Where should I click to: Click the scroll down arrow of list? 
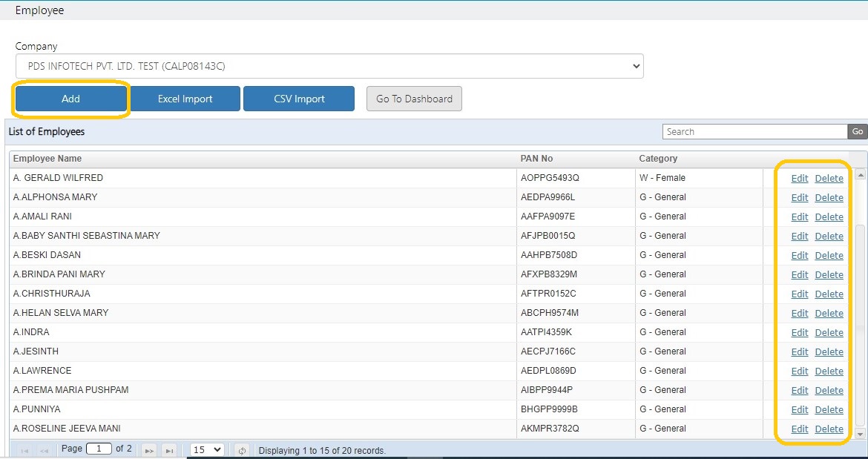[861, 434]
